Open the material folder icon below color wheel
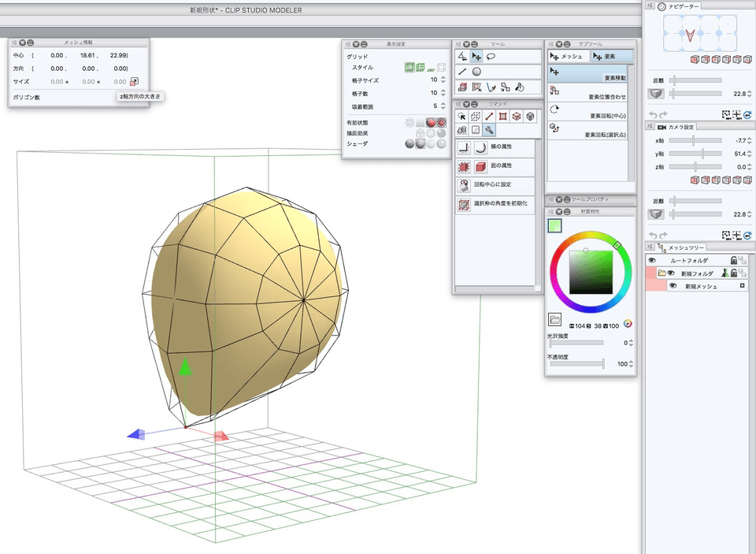756x554 pixels. (x=554, y=319)
